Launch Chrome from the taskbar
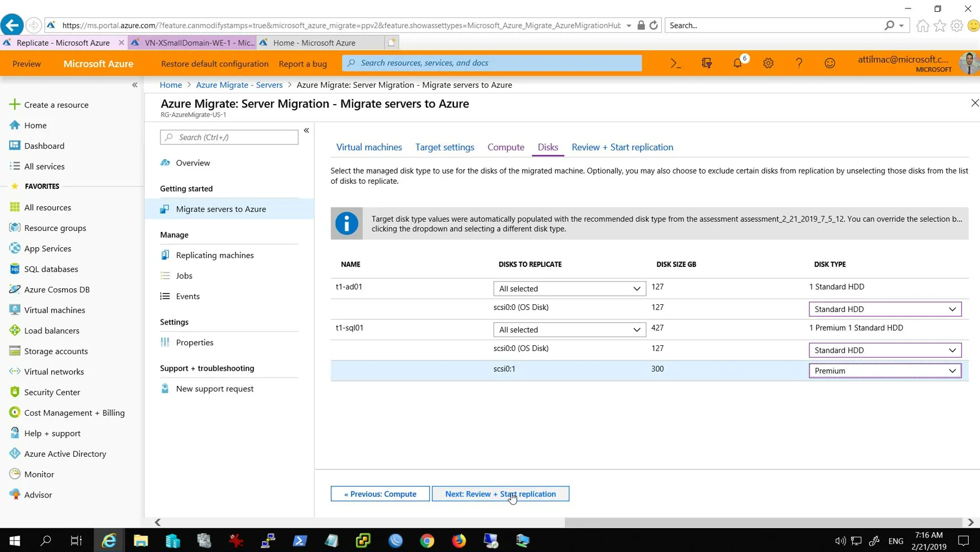980x552 pixels. pos(427,541)
